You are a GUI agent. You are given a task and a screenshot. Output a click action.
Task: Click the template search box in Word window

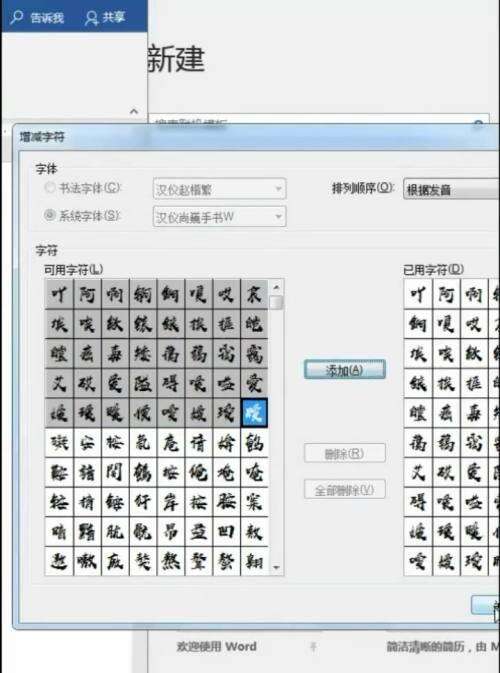click(x=318, y=120)
